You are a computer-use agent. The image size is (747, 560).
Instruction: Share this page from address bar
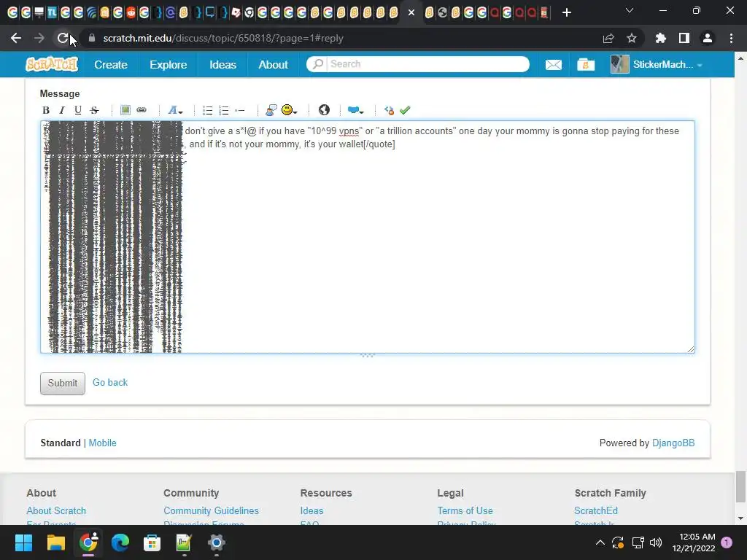[x=608, y=38]
